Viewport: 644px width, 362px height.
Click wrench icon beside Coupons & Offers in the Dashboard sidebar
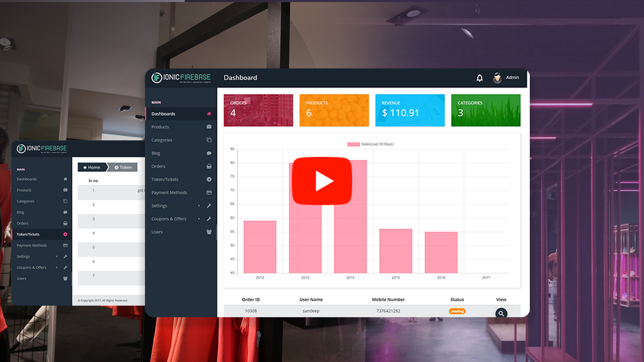click(x=209, y=219)
